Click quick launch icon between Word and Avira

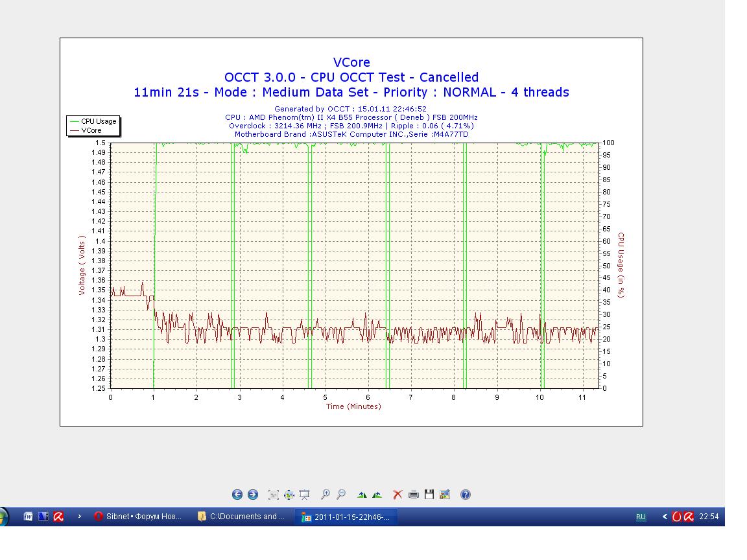43,517
